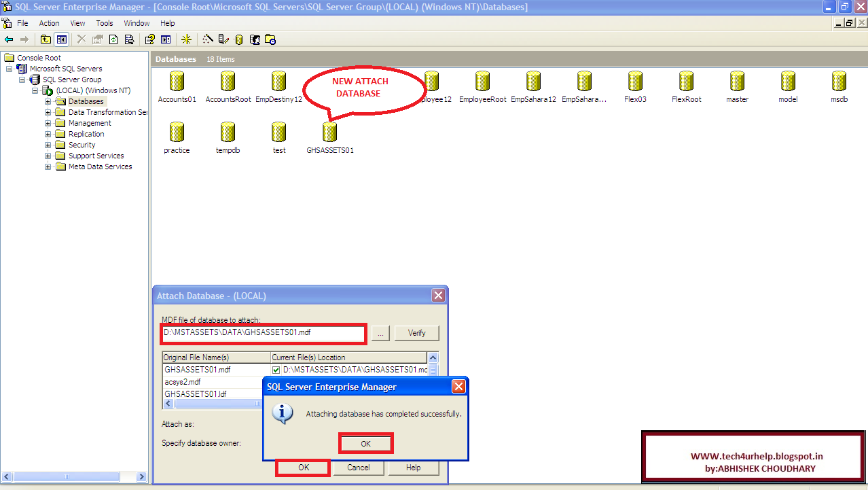The width and height of the screenshot is (868, 490).
Task: Click the New Database cylinder toolbar icon
Action: [238, 39]
